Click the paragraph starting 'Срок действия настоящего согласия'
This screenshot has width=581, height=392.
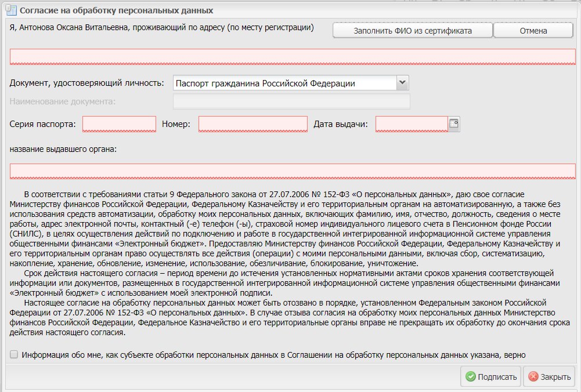pos(284,283)
